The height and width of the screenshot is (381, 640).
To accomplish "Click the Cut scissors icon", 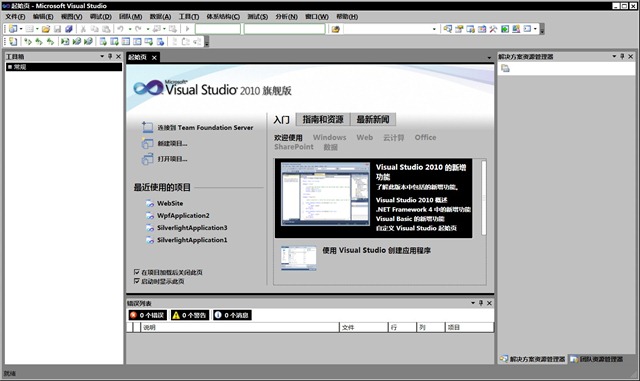I will 83,29.
